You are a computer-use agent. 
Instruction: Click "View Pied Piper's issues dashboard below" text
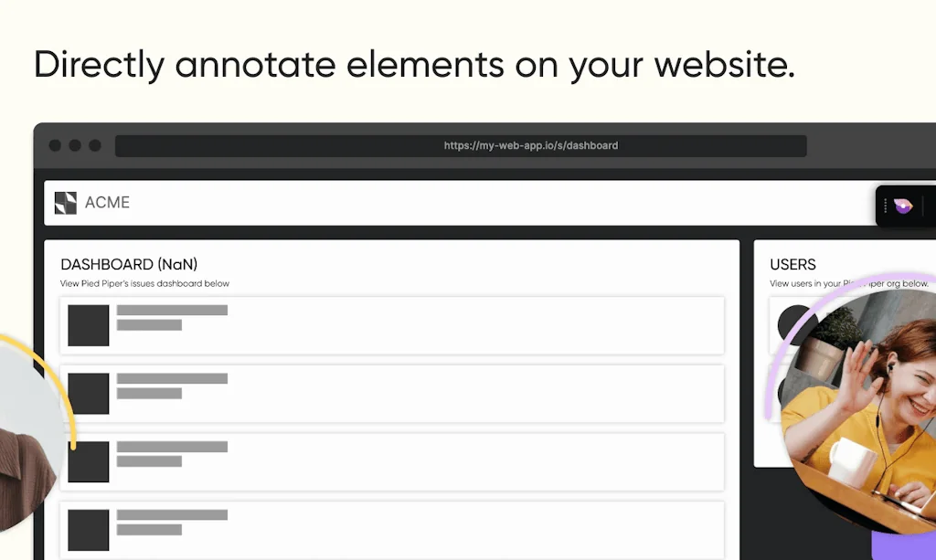tap(144, 284)
